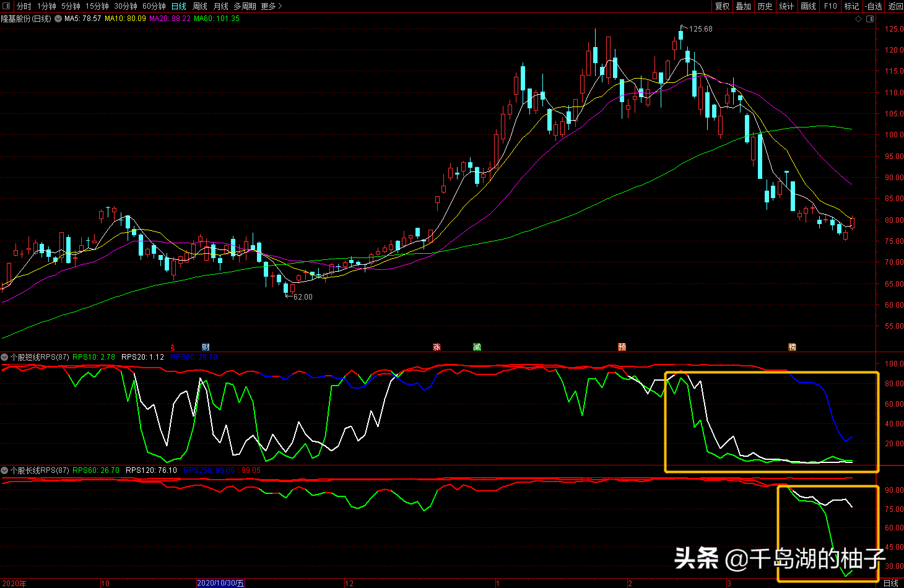The width and height of the screenshot is (904, 588).
Task: Select the 15分钟 period tab
Action: [x=97, y=6]
